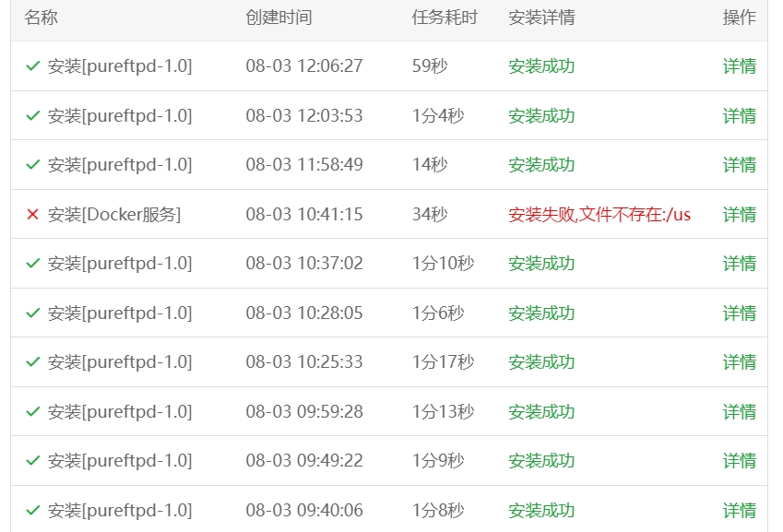Click the green checkmark for the 12:03:53 task
This screenshot has width=783, height=532.
[33, 116]
